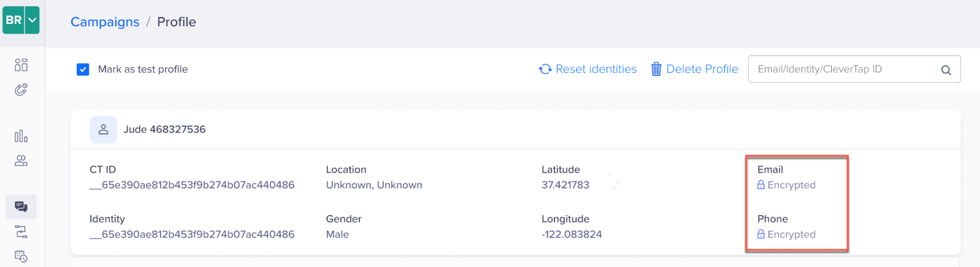Untick the Mark as test profile checkbox
This screenshot has height=267, width=980.
click(x=83, y=69)
